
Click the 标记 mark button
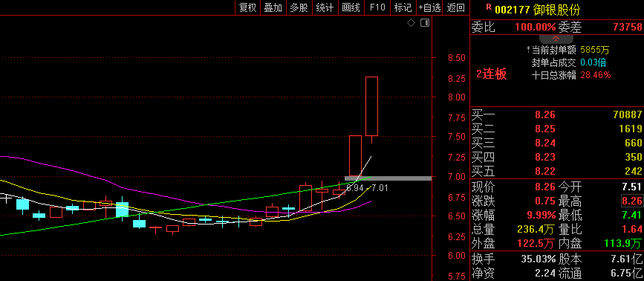pos(403,7)
